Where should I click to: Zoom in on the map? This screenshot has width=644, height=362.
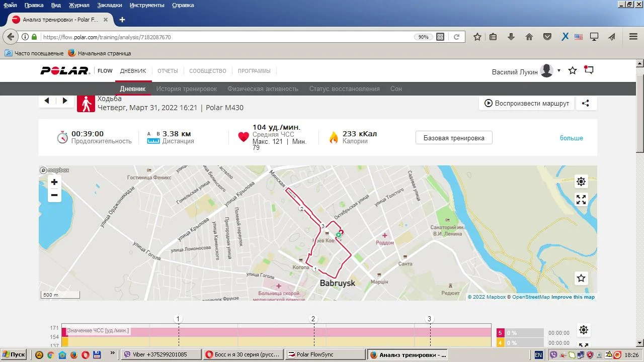point(54,182)
